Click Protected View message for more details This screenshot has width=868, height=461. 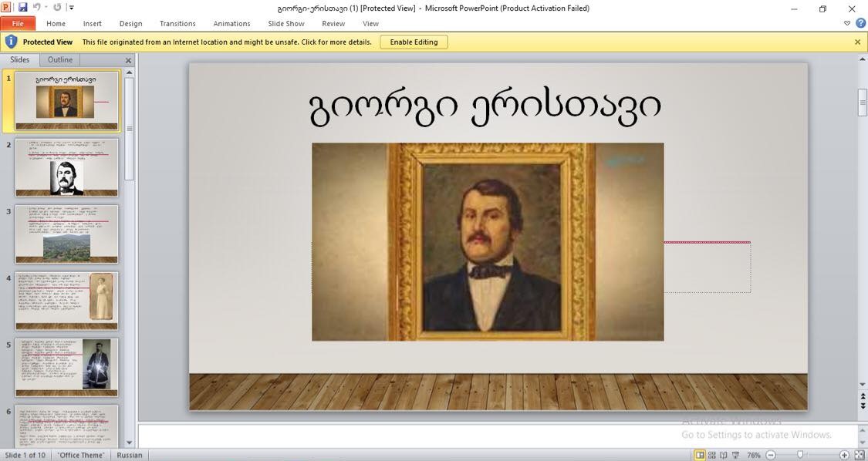(227, 42)
